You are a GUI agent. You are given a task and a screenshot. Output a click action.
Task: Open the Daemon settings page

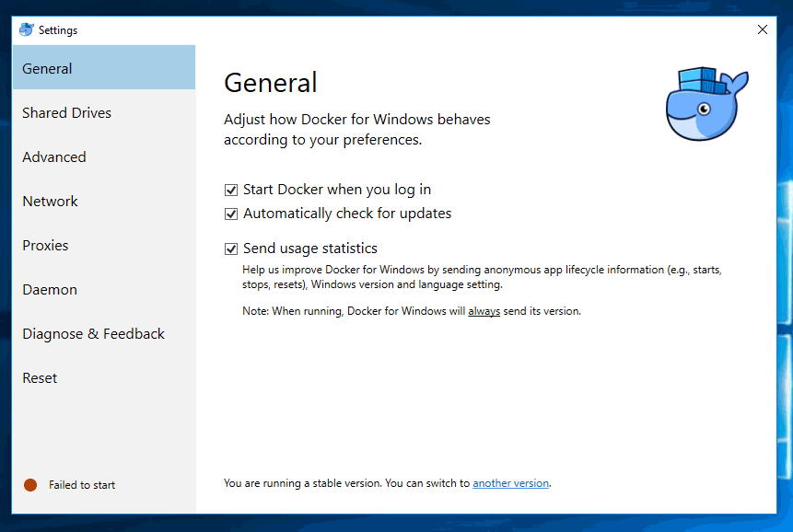click(x=104, y=290)
